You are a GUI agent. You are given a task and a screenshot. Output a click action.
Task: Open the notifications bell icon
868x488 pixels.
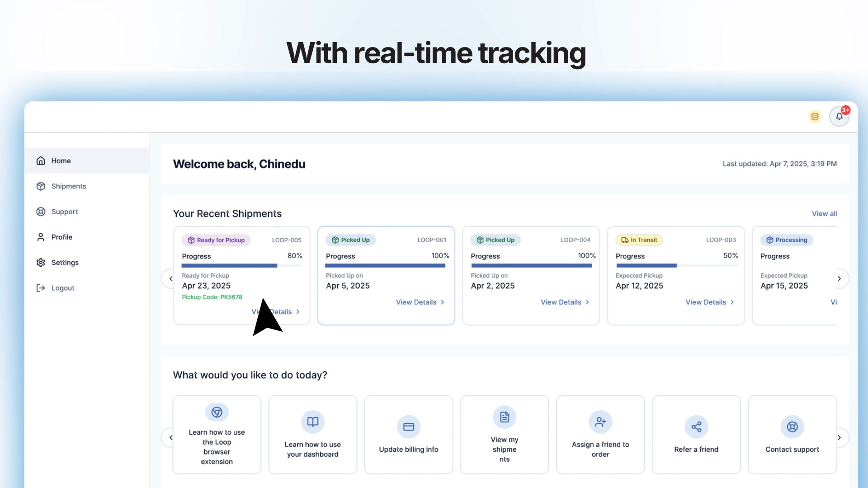pyautogui.click(x=839, y=117)
